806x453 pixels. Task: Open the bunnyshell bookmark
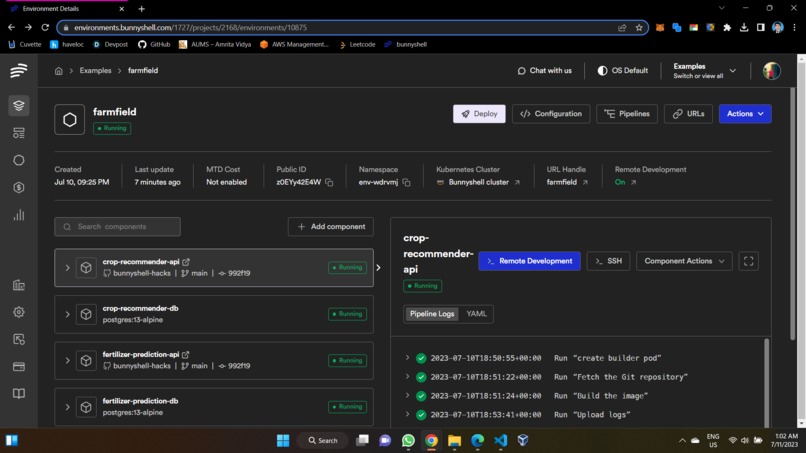(405, 44)
